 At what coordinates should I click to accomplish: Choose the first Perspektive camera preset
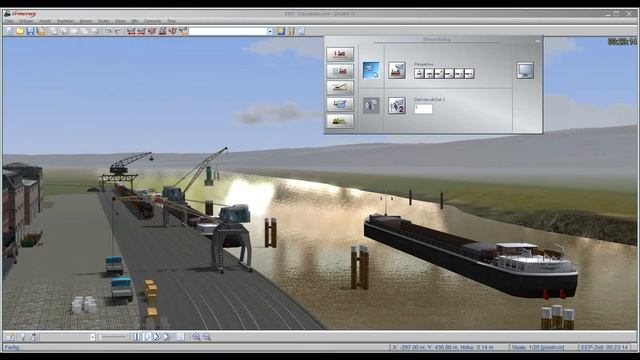[419, 73]
